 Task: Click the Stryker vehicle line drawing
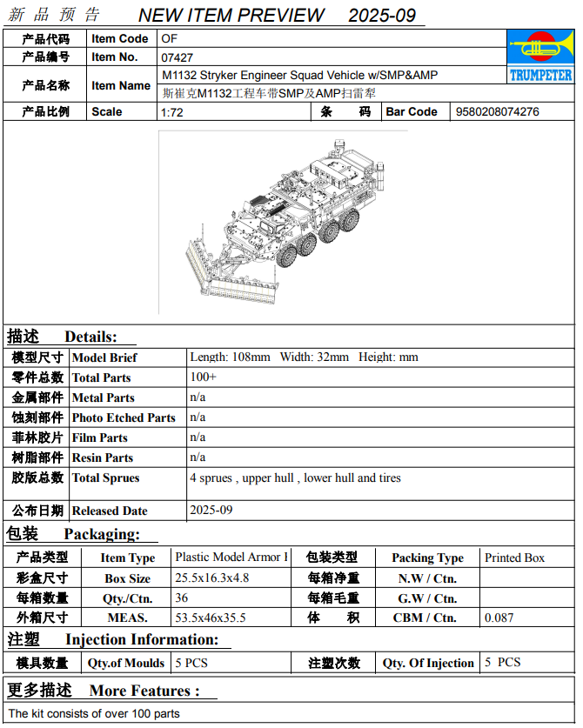point(285,222)
